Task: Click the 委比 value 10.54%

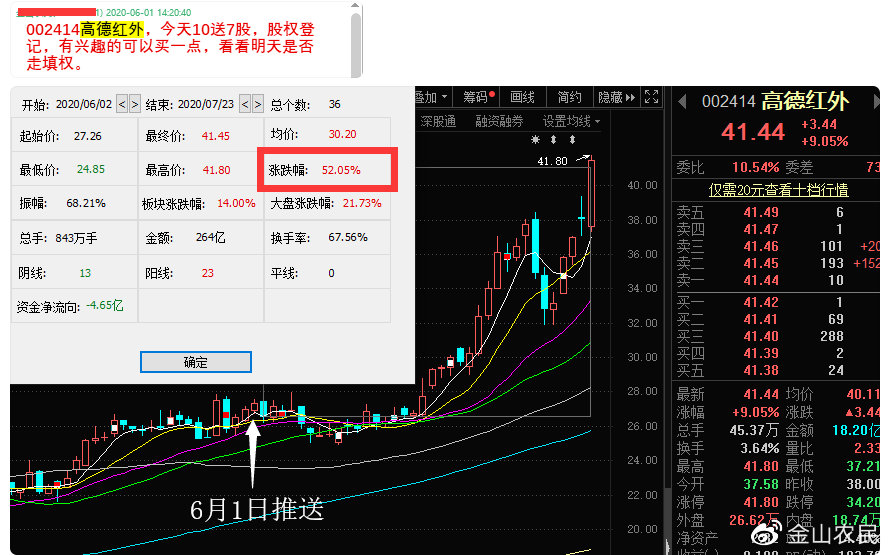Action: pyautogui.click(x=755, y=167)
